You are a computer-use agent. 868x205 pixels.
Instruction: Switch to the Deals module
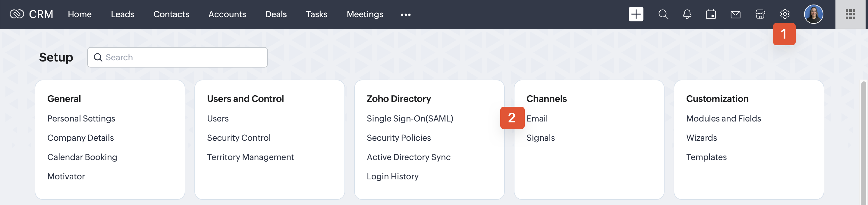point(276,14)
